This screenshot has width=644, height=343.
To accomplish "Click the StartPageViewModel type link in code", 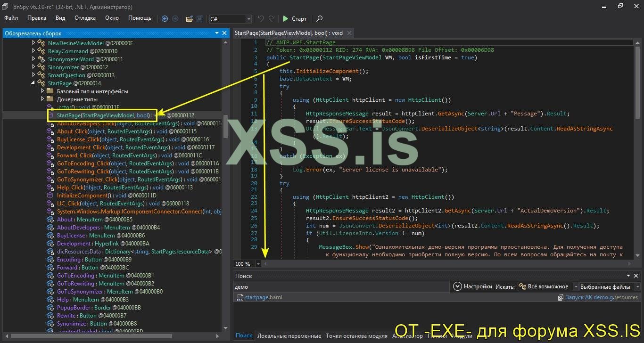I will coord(351,57).
